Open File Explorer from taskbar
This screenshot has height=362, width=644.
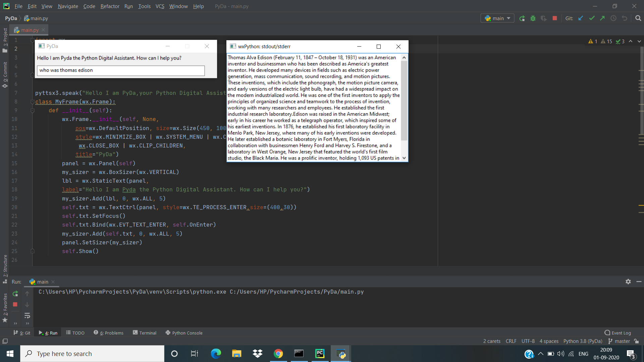(x=237, y=354)
